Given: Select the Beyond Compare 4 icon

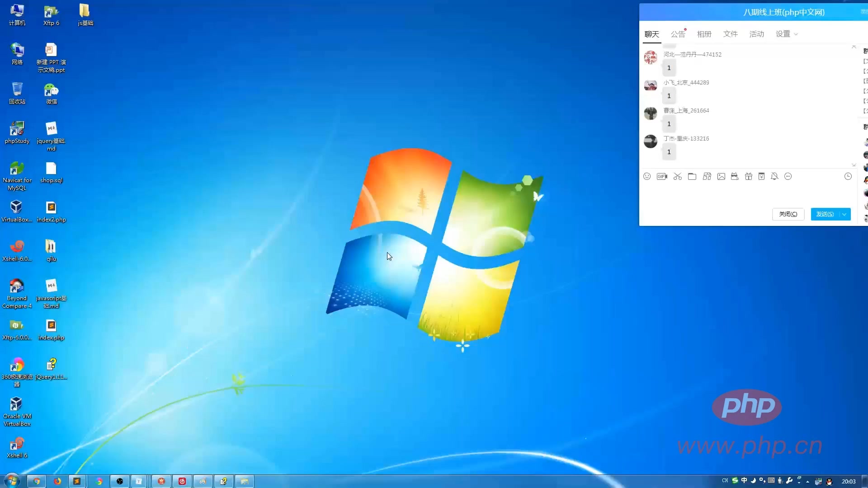Looking at the screenshot, I should [17, 294].
